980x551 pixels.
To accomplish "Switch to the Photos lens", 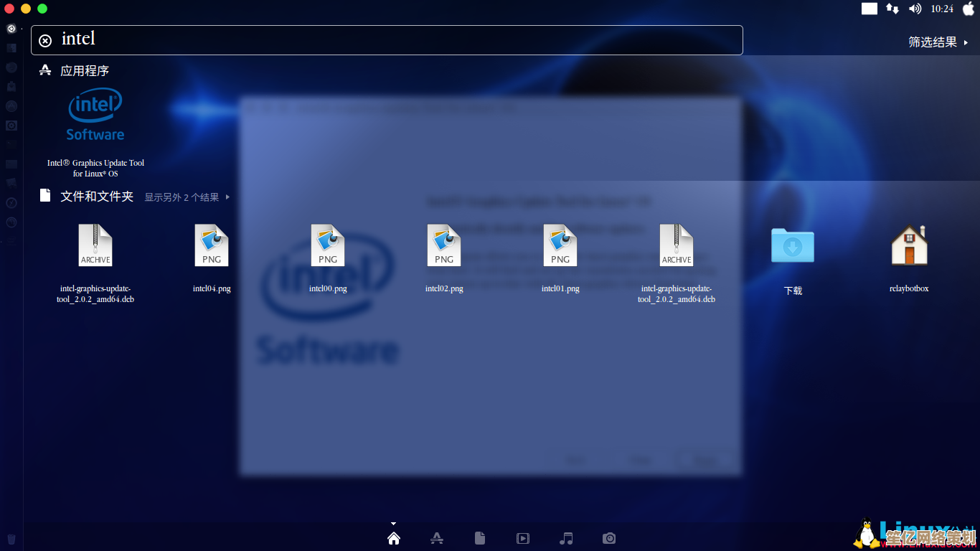I will point(609,538).
